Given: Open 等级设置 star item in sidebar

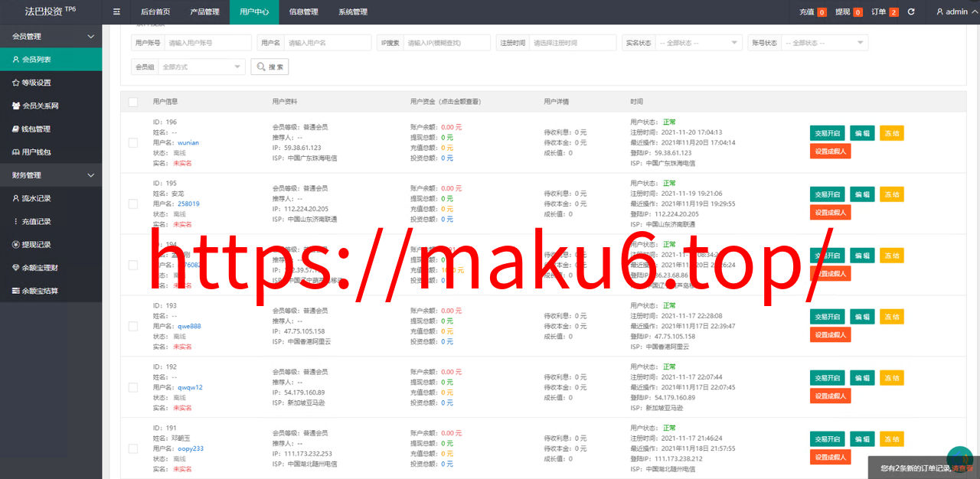Looking at the screenshot, I should [x=51, y=83].
